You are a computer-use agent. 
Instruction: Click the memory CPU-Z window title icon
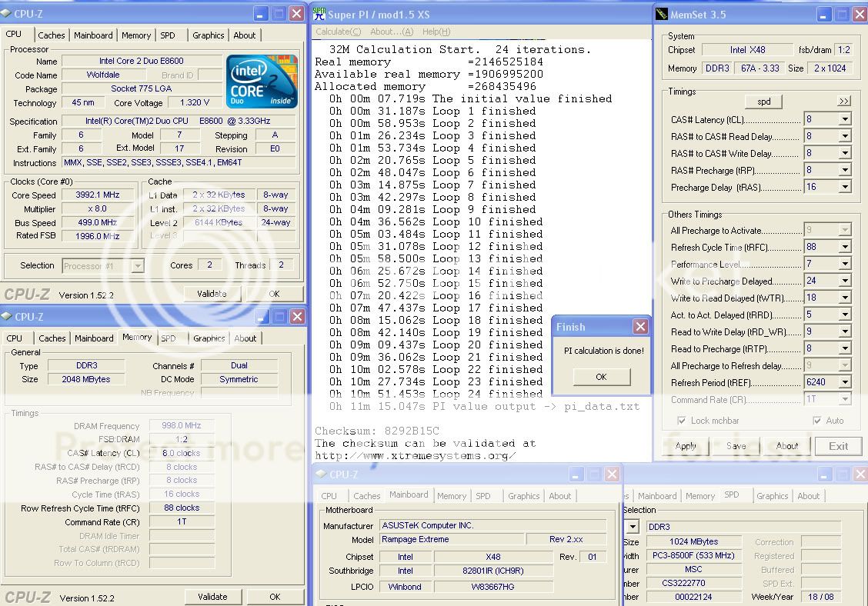(x=6, y=316)
